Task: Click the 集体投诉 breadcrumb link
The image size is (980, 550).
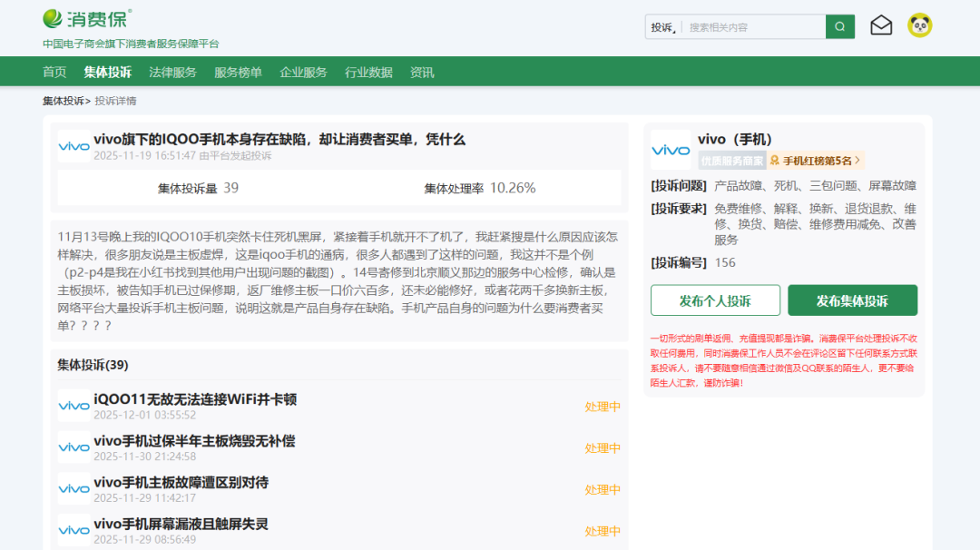Action: pos(63,101)
